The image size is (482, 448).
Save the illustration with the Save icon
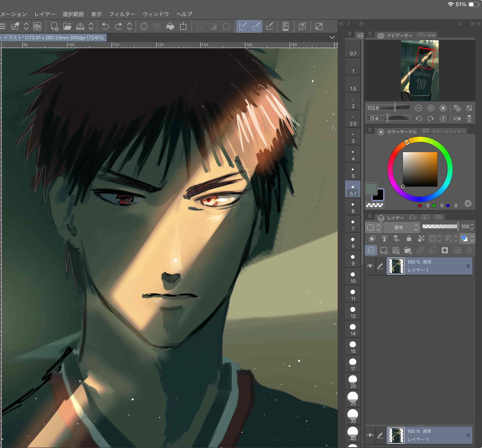80,26
